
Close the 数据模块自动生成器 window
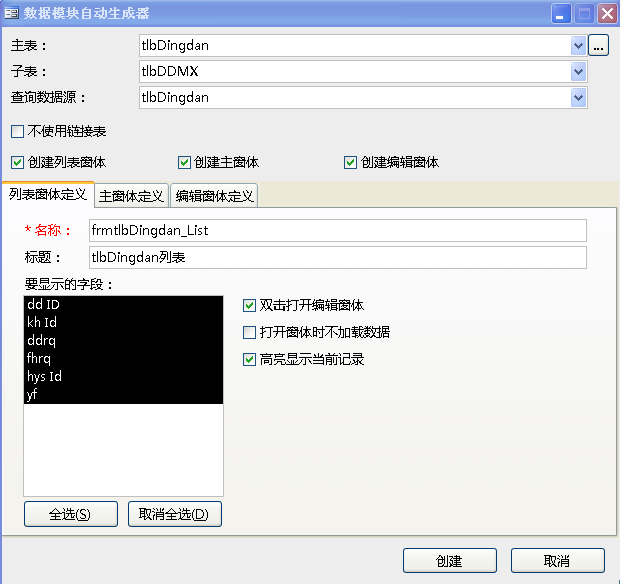click(607, 14)
